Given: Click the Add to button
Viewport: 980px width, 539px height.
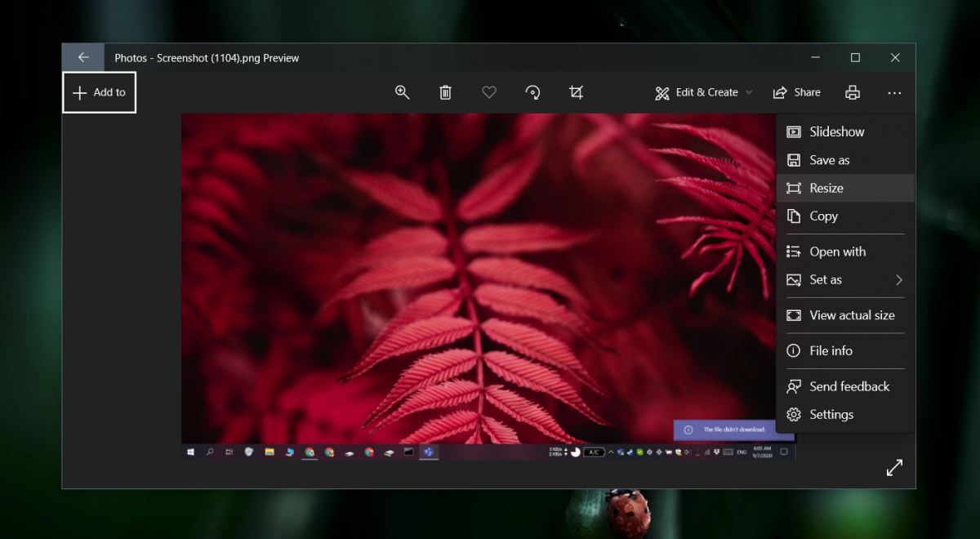Looking at the screenshot, I should pos(99,92).
